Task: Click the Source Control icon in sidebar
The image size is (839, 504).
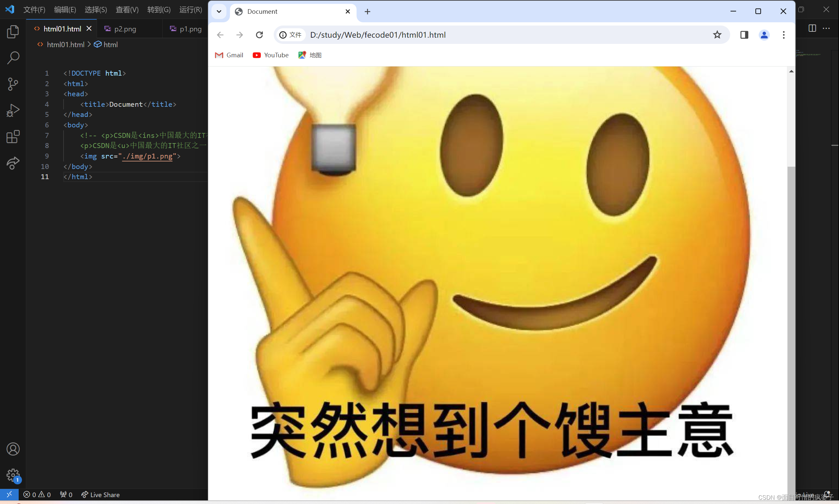Action: [13, 84]
